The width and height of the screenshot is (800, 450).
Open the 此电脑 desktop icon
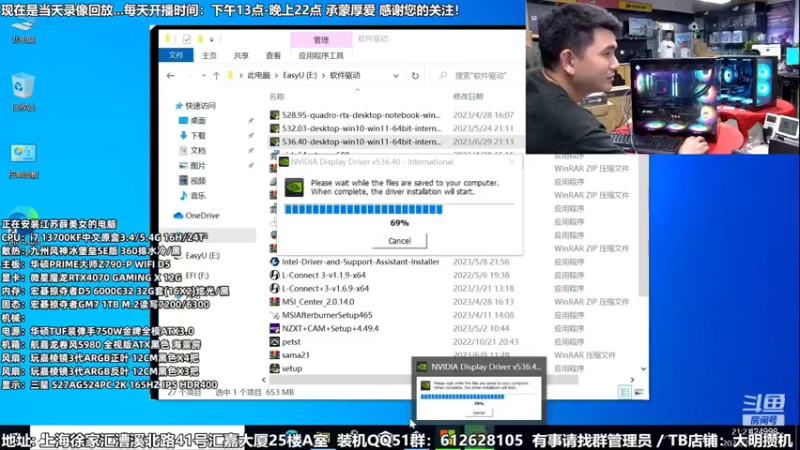point(23,31)
